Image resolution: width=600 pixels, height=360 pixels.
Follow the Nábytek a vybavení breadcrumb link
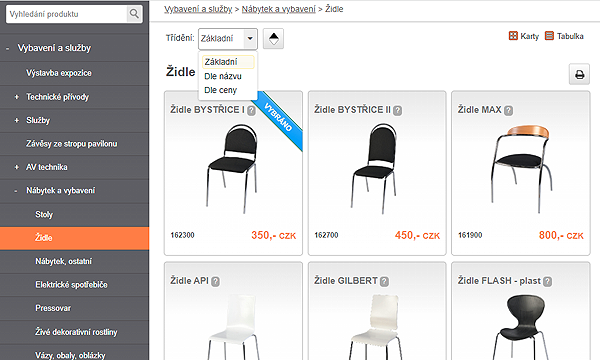point(279,9)
